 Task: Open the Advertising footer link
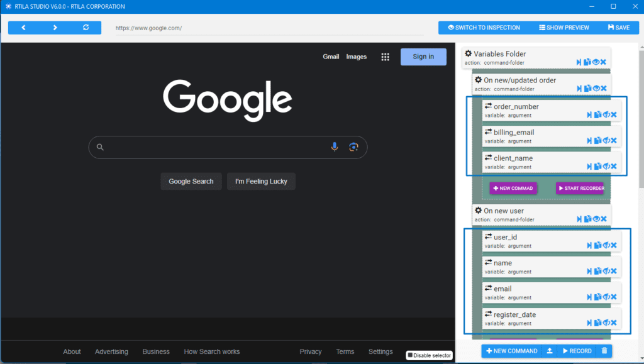pos(111,351)
